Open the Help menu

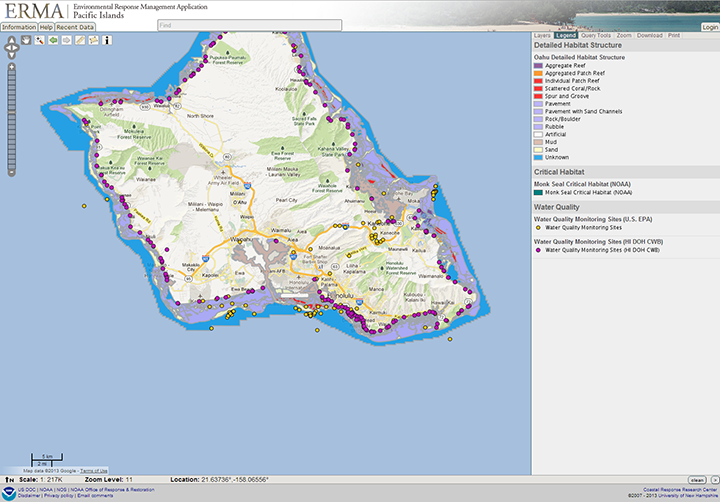46,27
